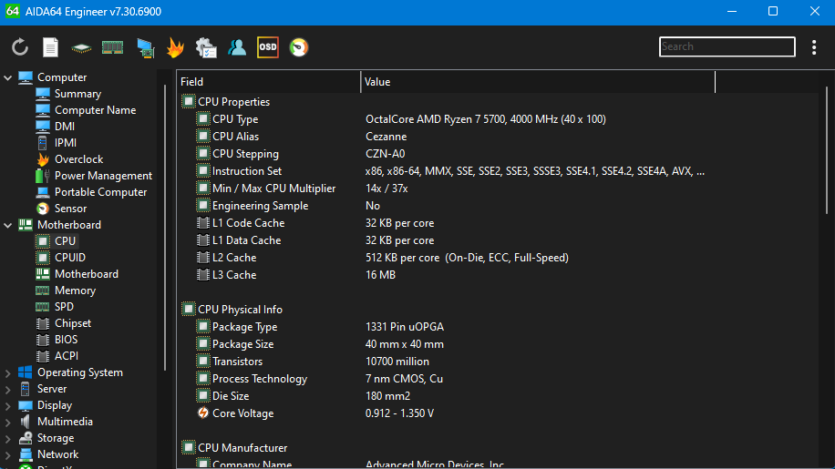Viewport: 835px width, 469px height.
Task: Open the Memory page
Action: (75, 291)
